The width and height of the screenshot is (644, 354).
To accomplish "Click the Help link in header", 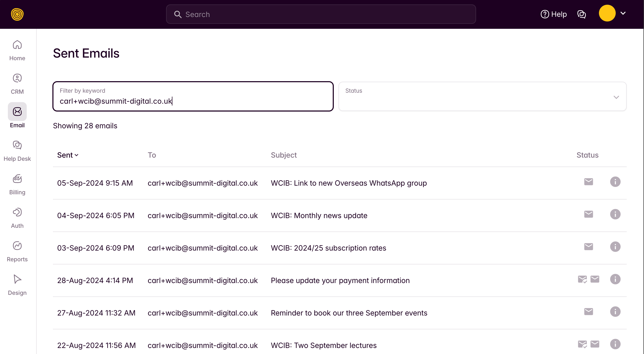I will tap(554, 14).
